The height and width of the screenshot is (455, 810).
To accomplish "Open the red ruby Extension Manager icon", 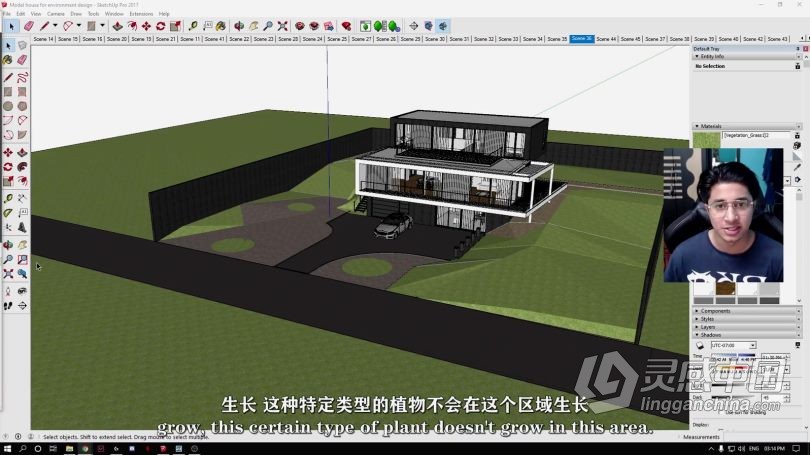I will point(347,26).
